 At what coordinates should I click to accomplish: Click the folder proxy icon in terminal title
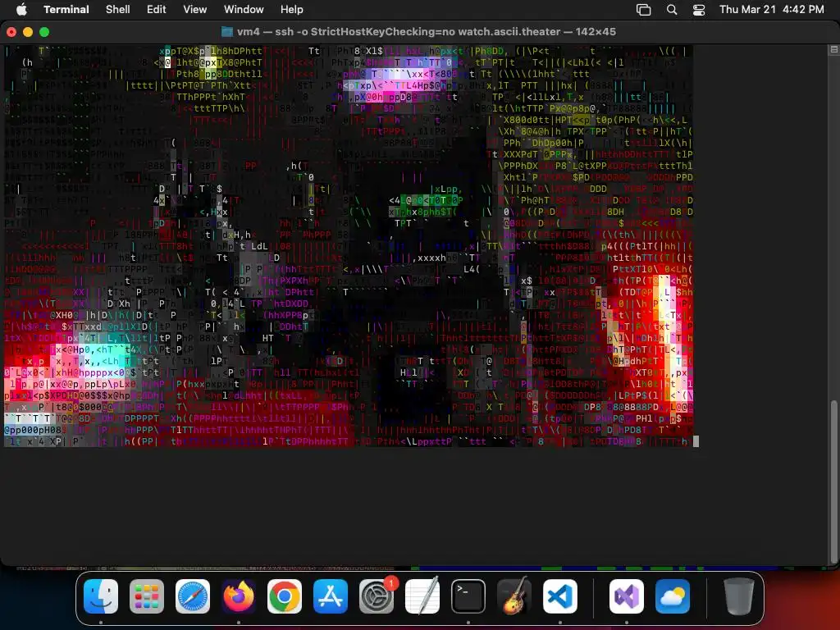coord(227,32)
